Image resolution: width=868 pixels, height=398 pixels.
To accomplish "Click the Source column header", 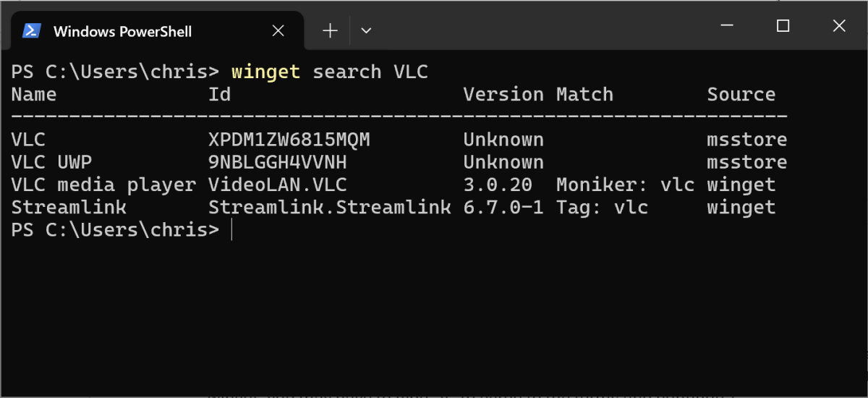I will [741, 94].
